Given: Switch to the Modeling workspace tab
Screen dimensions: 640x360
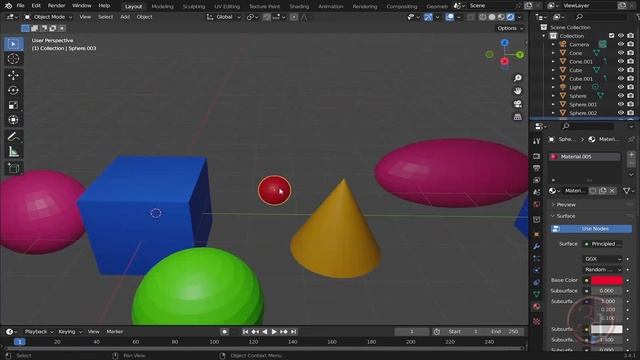Looking at the screenshot, I should click(x=162, y=7).
